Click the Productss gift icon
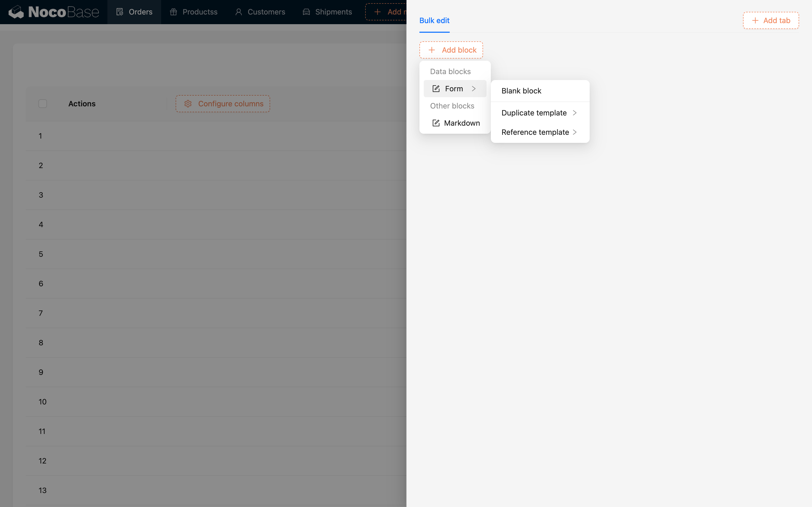The width and height of the screenshot is (812, 507). [x=173, y=12]
